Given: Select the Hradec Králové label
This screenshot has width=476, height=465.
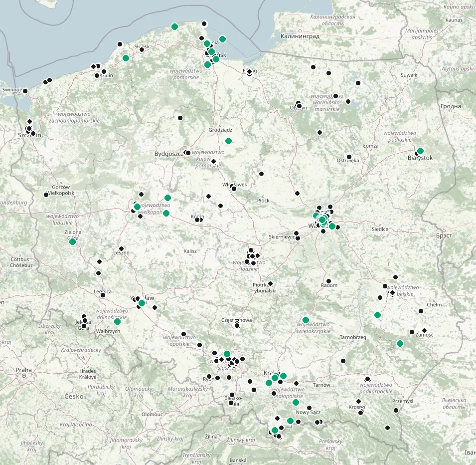Looking at the screenshot, I should [x=88, y=374].
